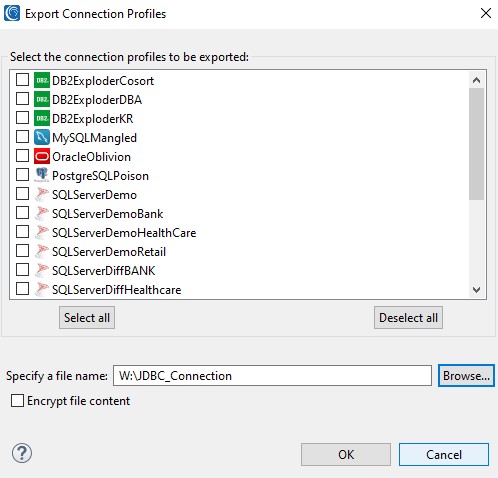Click the Deselect all button
The width and height of the screenshot is (498, 478).
coord(408,318)
